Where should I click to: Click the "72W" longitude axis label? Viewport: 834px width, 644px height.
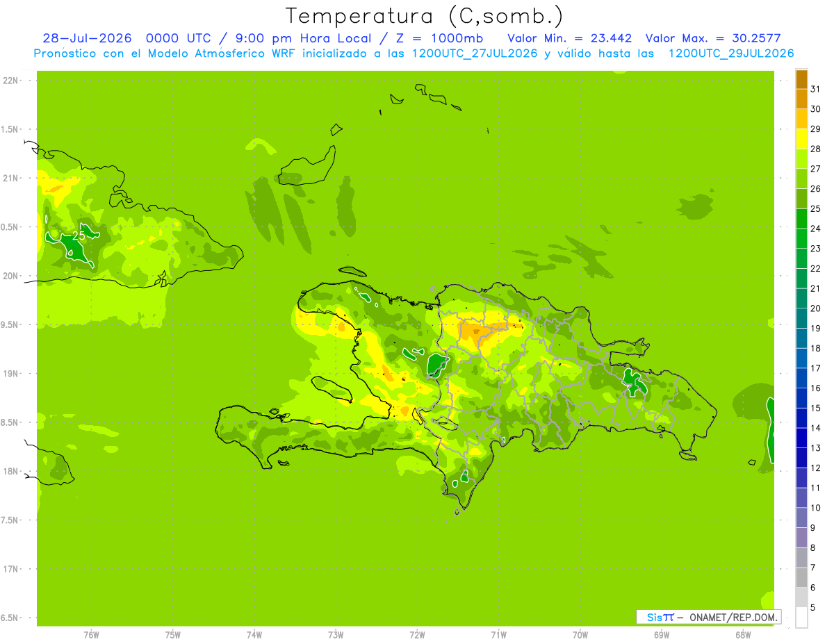(417, 634)
